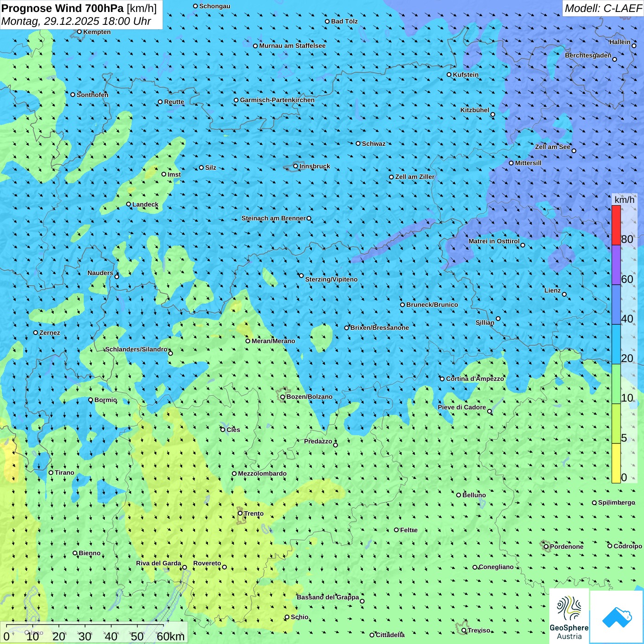Screen dimensions: 644x644
Task: Click the 'Garmisch-Partenkirchen' label
Action: pos(277,100)
